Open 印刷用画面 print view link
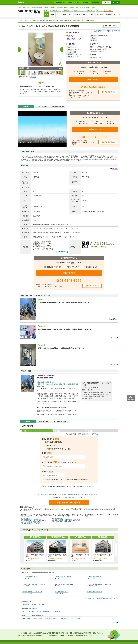This screenshot has width=138, height=644. [x=117, y=31]
